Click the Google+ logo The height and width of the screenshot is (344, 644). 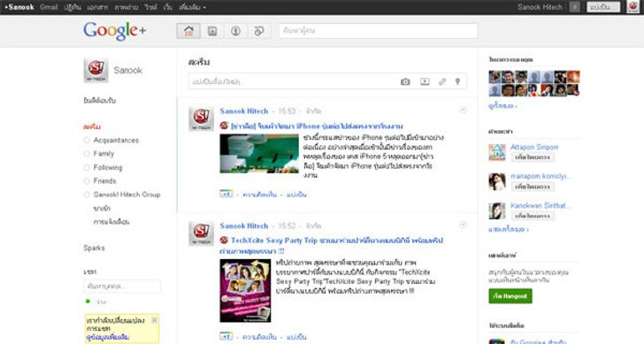115,31
